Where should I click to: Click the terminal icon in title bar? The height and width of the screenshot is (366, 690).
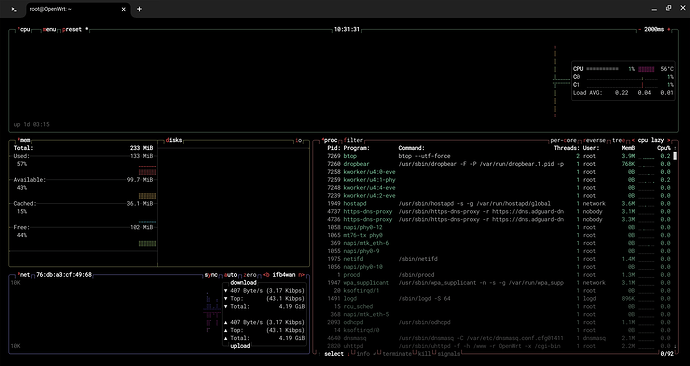click(x=14, y=9)
